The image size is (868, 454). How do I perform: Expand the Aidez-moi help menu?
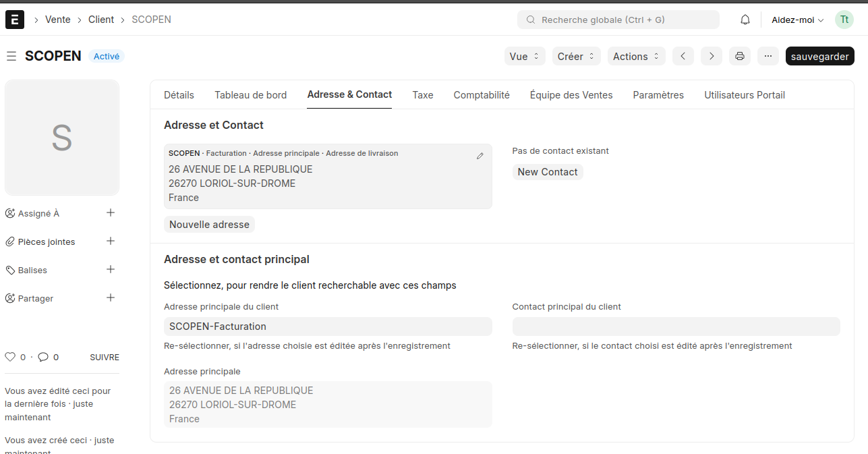(798, 20)
